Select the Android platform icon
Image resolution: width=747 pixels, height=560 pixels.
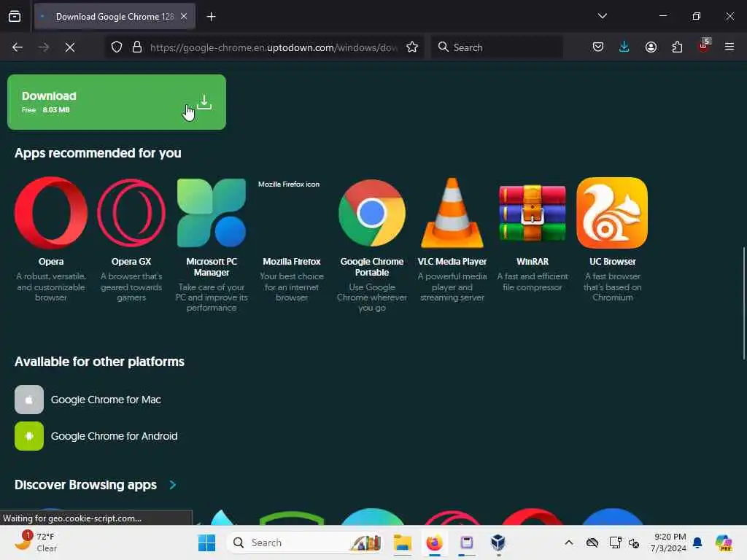29,436
